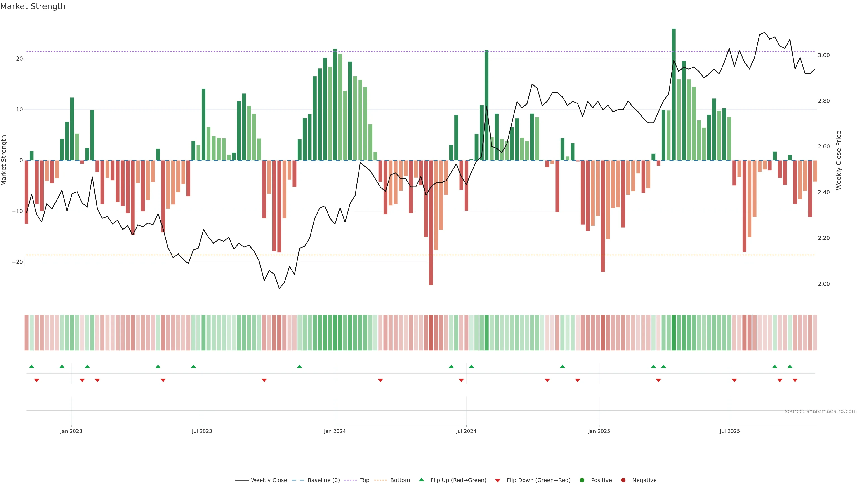Click the Weekly Close Price axis title
This screenshot has width=868, height=488.
coord(839,160)
